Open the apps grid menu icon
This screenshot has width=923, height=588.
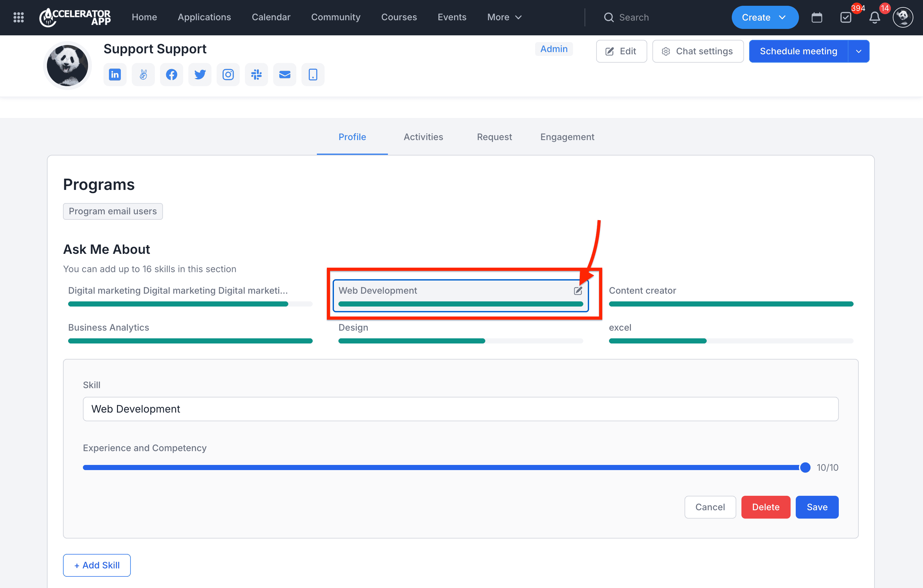(x=18, y=17)
